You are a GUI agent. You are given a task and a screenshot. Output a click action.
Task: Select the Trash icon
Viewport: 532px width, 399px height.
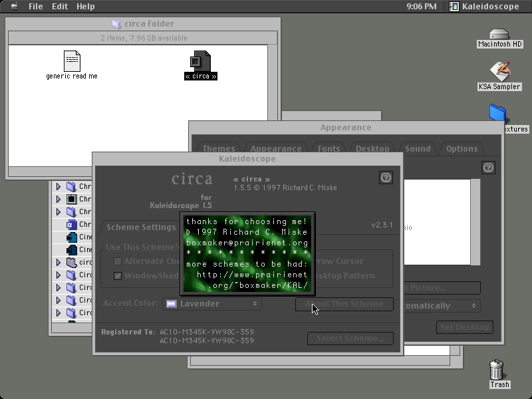point(496,370)
